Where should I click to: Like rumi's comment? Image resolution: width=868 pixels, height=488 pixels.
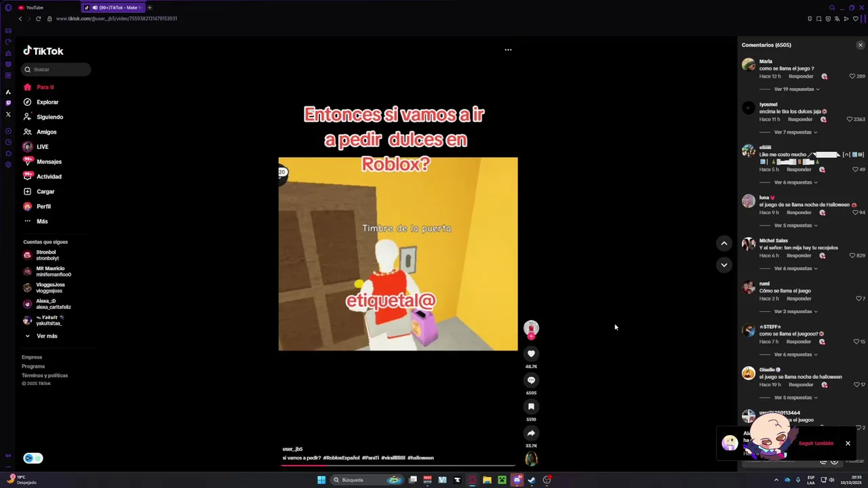[859, 299]
